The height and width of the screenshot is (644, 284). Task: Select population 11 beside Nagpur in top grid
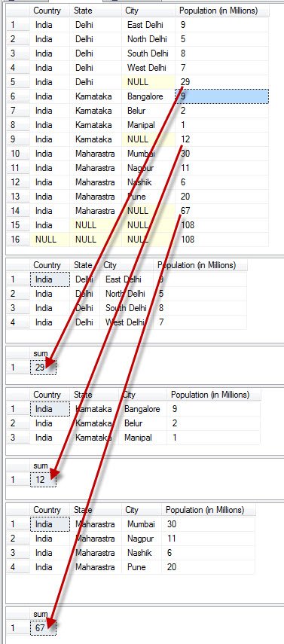click(x=222, y=168)
